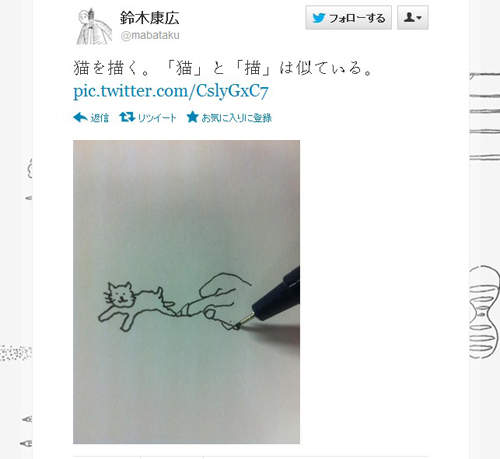Image resolution: width=500 pixels, height=459 pixels.
Task: Click お気に入りに登録 favorite text
Action: pyautogui.click(x=237, y=118)
